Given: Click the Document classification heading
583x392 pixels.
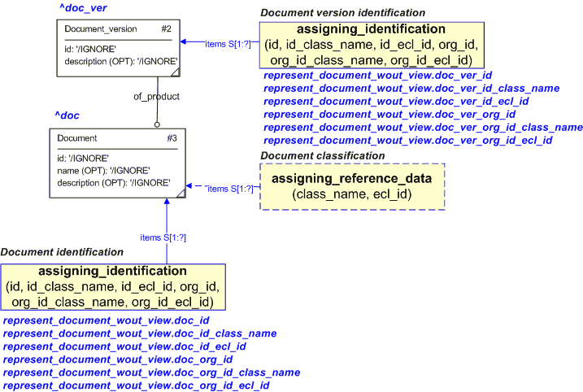Looking at the screenshot, I should click(x=322, y=156).
